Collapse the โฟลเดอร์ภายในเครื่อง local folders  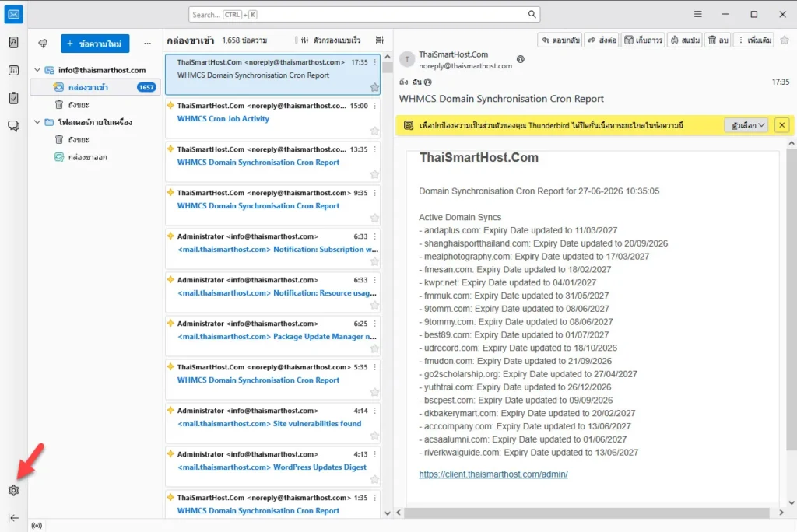(37, 122)
